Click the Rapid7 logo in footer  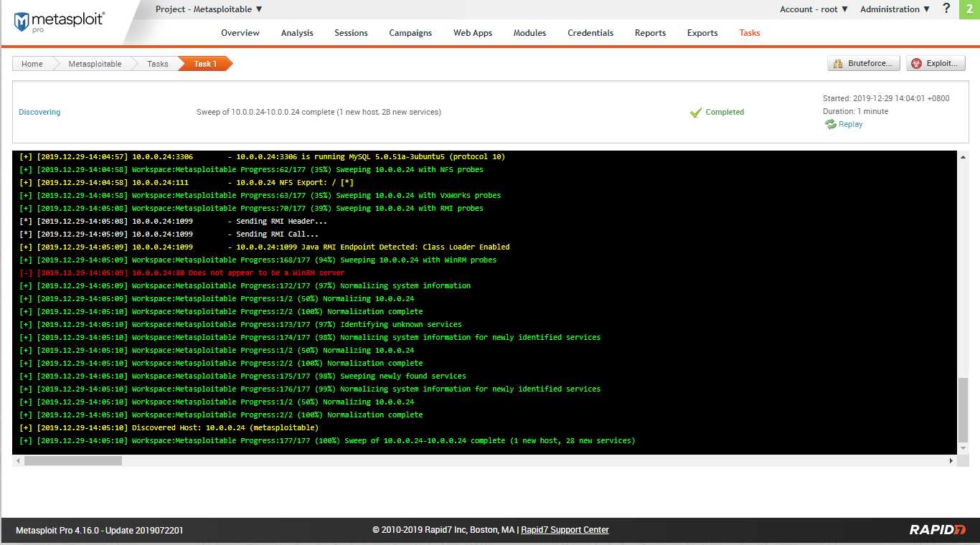click(938, 530)
